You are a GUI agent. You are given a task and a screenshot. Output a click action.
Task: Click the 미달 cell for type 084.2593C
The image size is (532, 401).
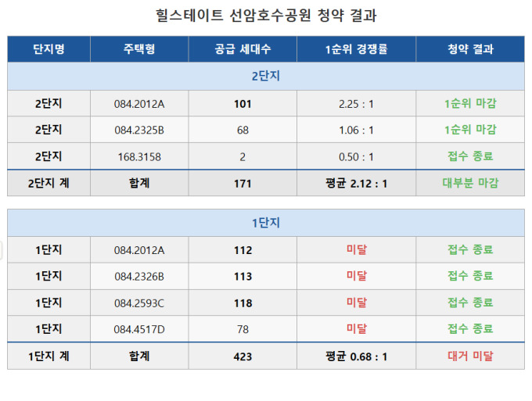356,303
